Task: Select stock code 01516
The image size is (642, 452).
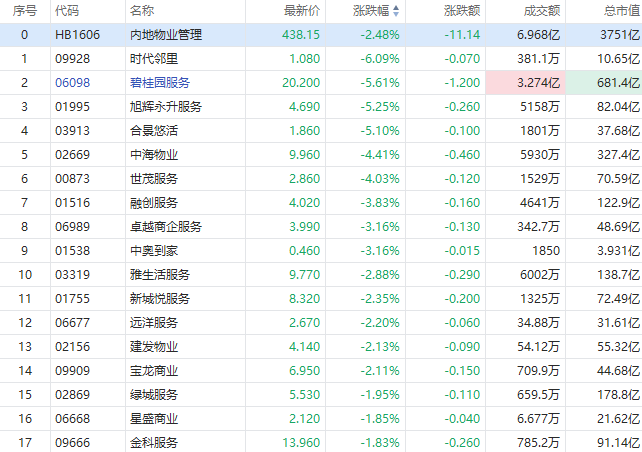Action: click(72, 203)
